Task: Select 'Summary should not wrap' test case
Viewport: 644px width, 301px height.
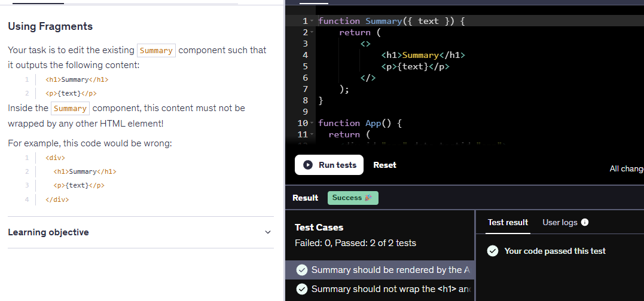Action: [386, 289]
